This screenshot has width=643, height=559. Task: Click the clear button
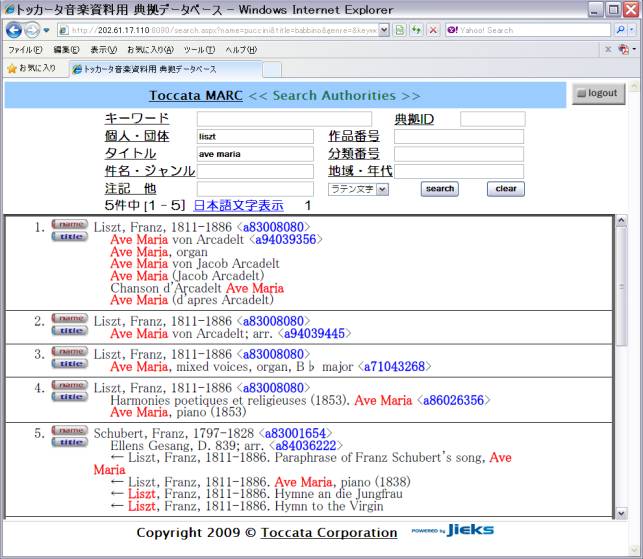coord(506,189)
